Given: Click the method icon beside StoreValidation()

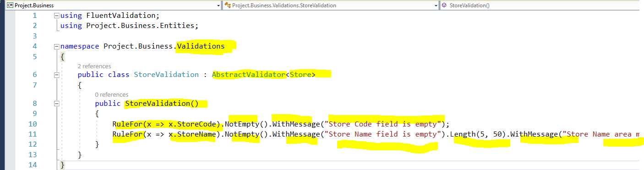Looking at the screenshot, I should (444, 5).
